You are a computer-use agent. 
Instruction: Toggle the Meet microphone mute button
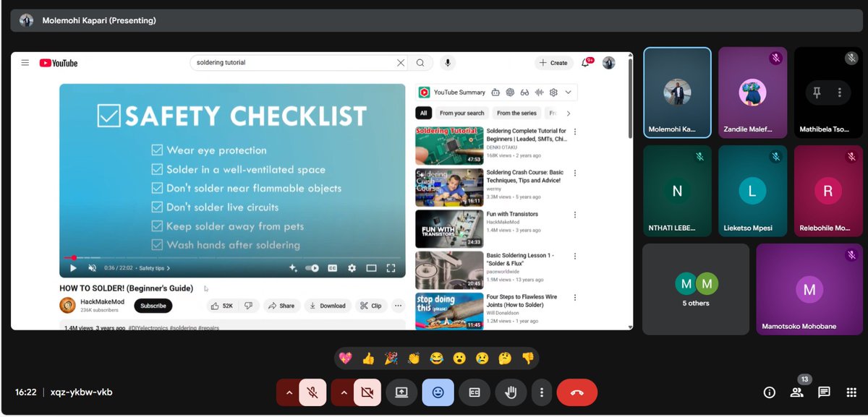[x=313, y=392]
